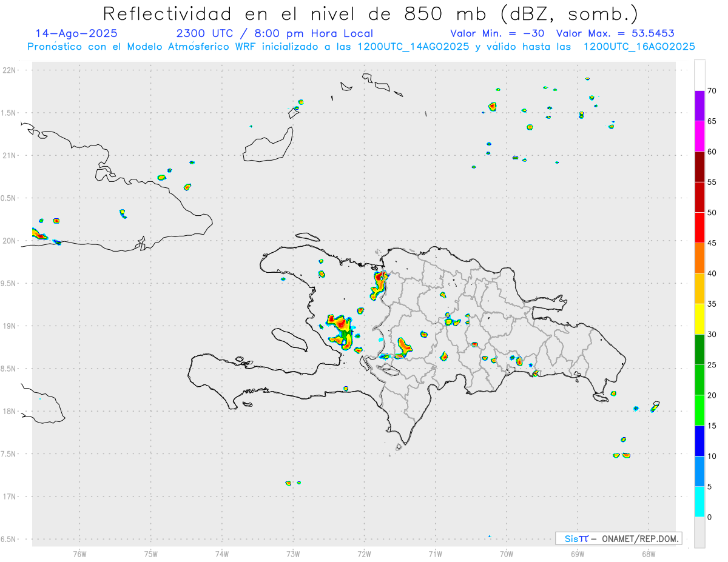Pick the orange 40–45 dBZ legend color
Screen dimensions: 728x562
point(699,258)
